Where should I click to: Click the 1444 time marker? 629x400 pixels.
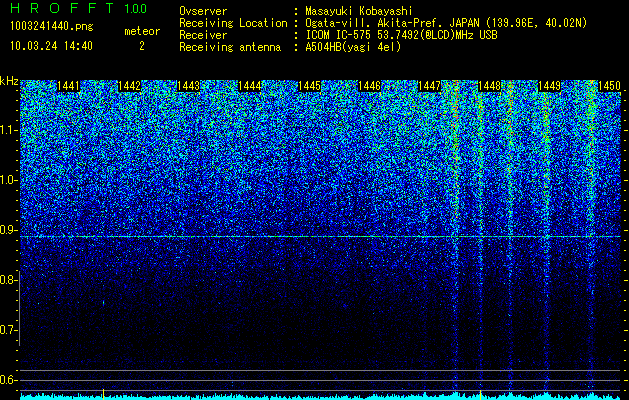click(250, 86)
